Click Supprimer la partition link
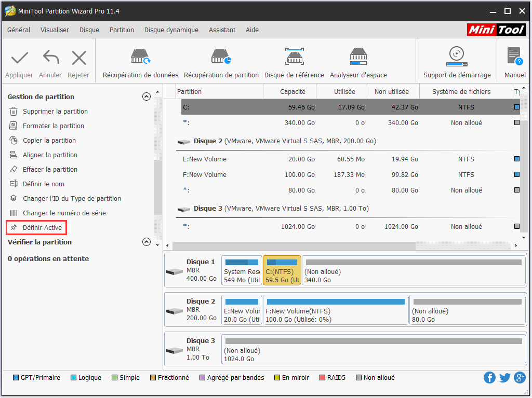The height and width of the screenshot is (398, 532). coord(55,111)
